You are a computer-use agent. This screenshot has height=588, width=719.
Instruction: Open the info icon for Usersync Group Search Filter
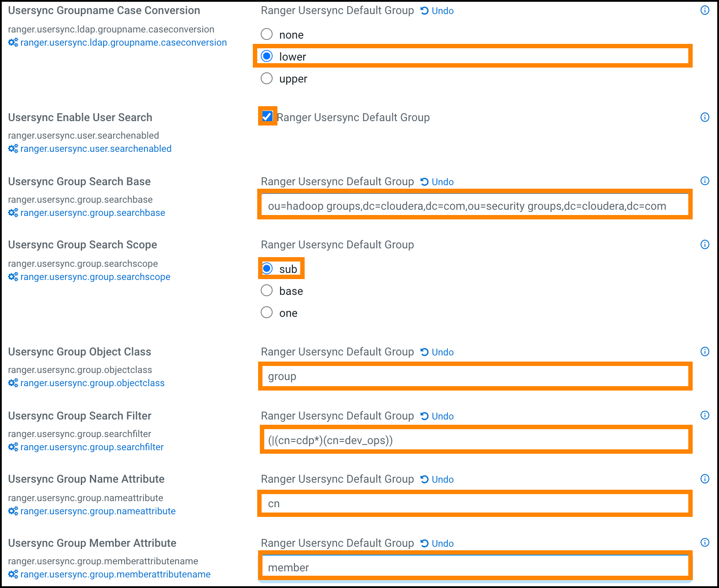pos(705,415)
